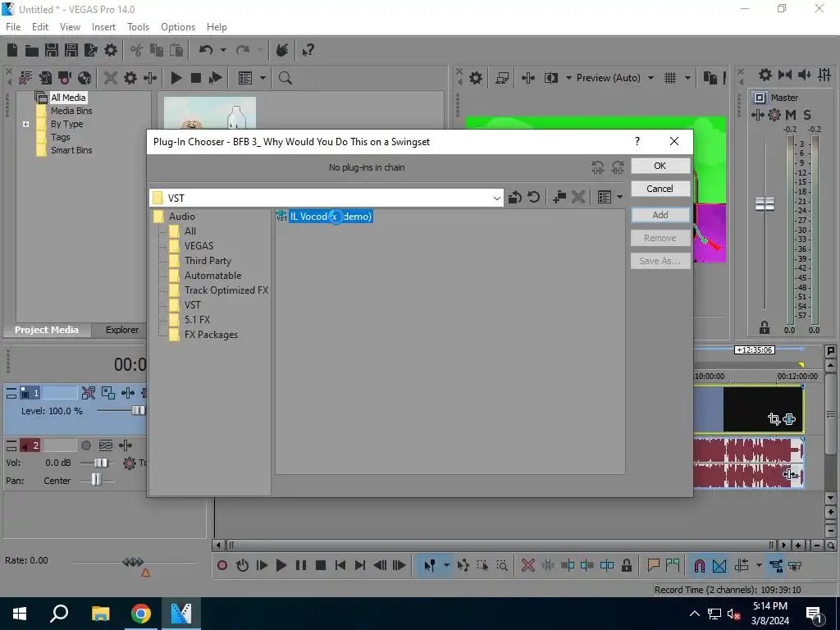Open File Explorer from the taskbar
Viewport: 840px width, 630px height.
[x=100, y=614]
